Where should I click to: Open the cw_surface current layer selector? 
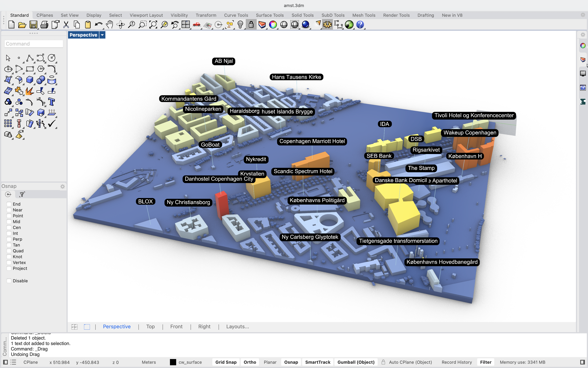point(190,362)
